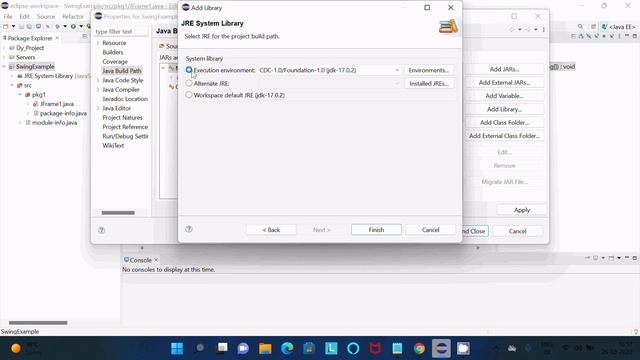Switch to the Java EE perspective
The image size is (640, 360).
(618, 27)
